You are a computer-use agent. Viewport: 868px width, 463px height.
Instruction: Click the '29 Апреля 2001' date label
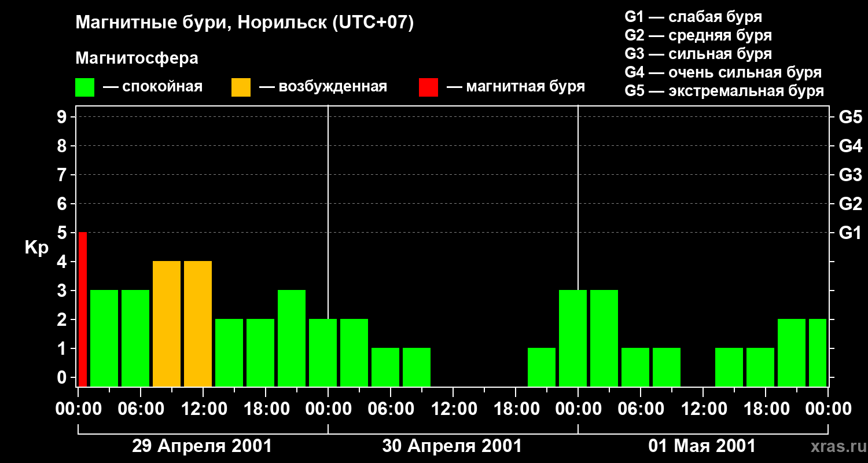pos(202,446)
